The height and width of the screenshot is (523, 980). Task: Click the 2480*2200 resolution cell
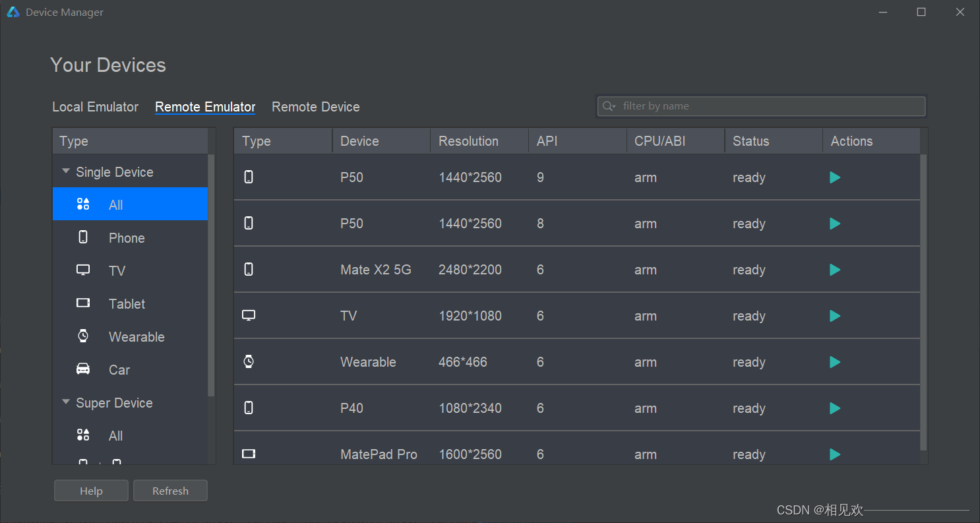tap(470, 270)
